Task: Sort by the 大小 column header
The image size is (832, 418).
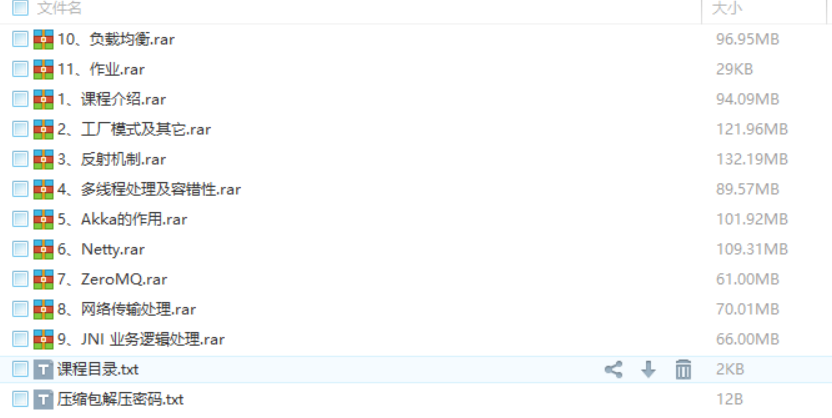Action: [x=727, y=8]
